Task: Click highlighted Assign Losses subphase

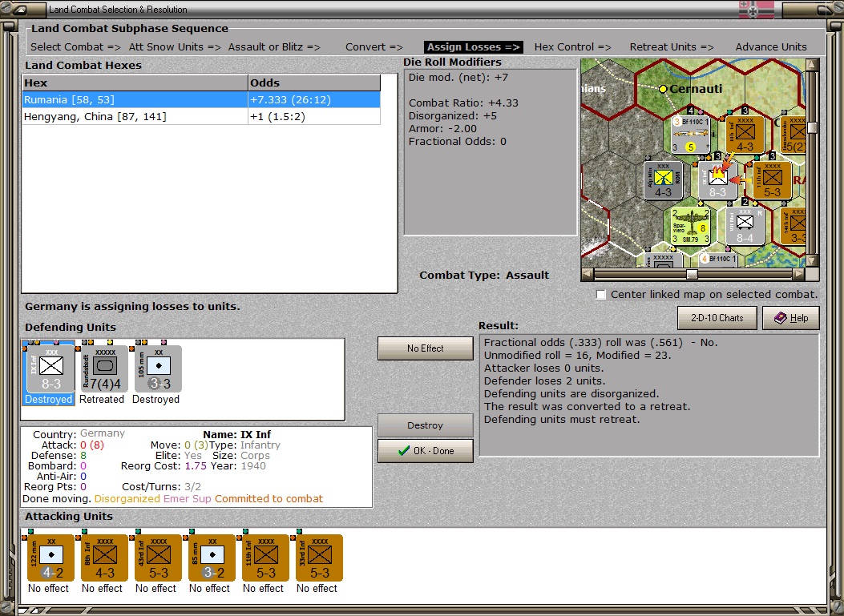Action: click(x=474, y=46)
